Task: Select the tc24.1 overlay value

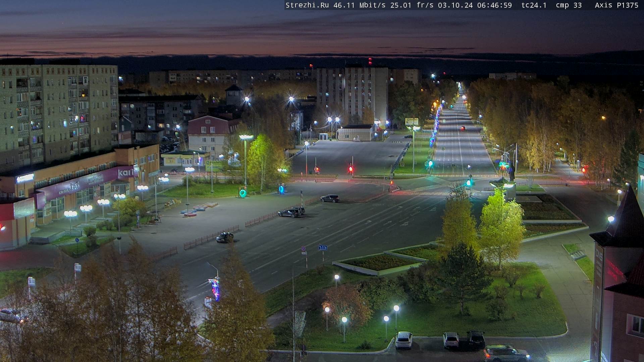Action: (x=534, y=5)
